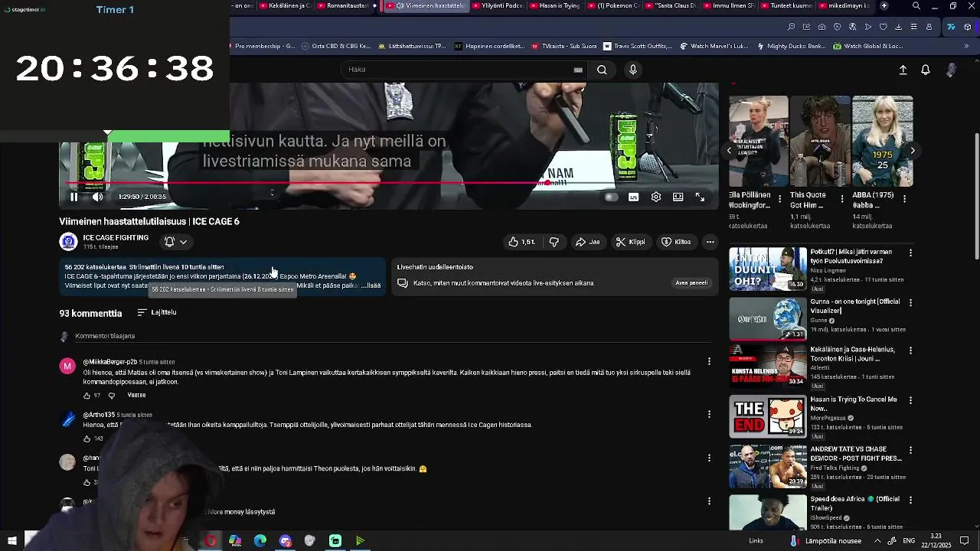
Task: Show previous Shorts with the left arrow
Action: 729,151
